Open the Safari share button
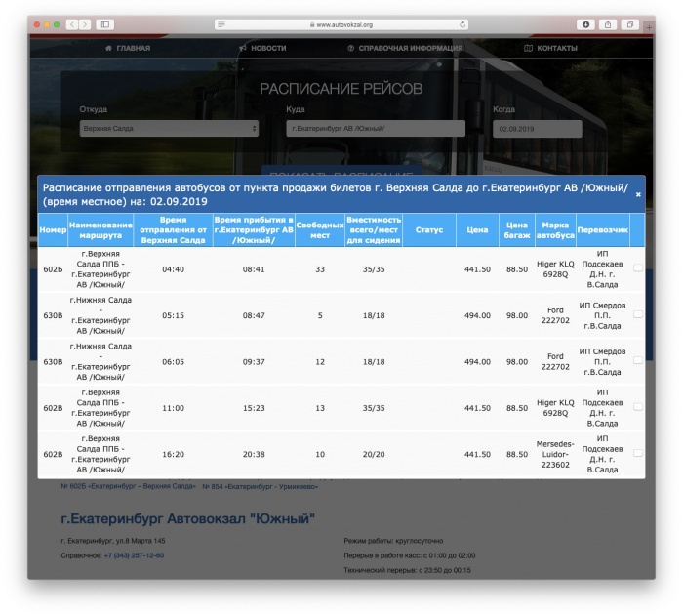Screen dimensions: 683x616 608,24
